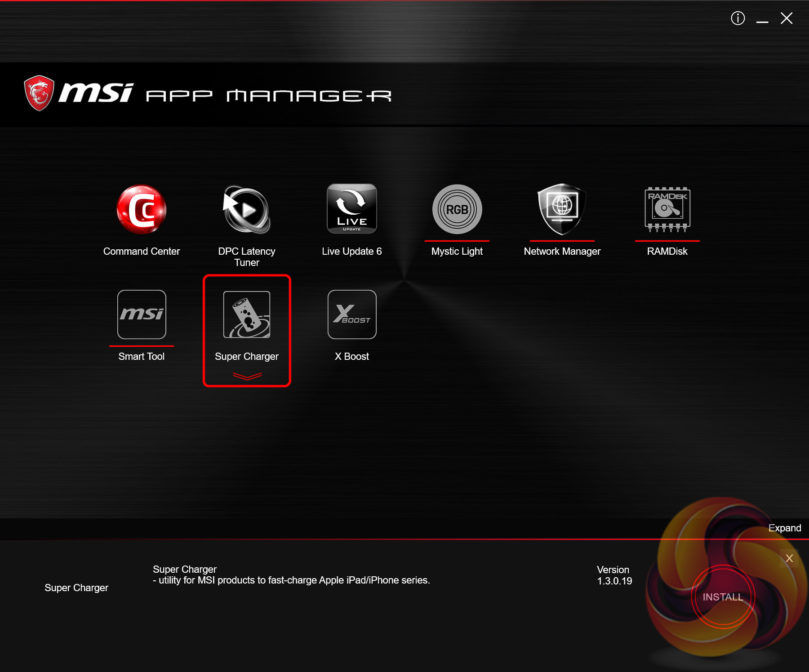Select the Network Manager shield icon
The image size is (809, 672).
[562, 209]
